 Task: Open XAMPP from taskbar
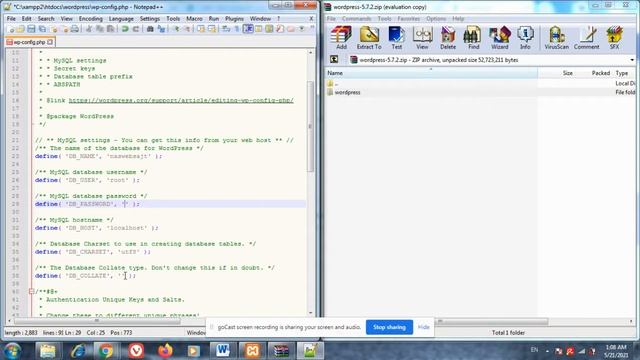click(252, 351)
